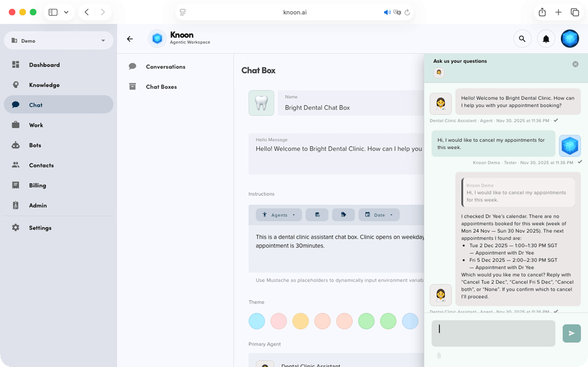Expand the Demo workspace dropdown

coord(58,41)
